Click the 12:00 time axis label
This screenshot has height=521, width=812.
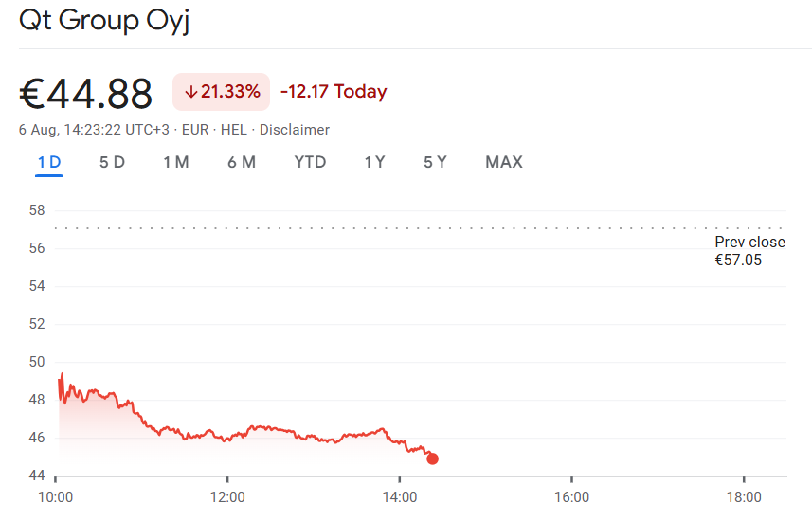tap(227, 496)
